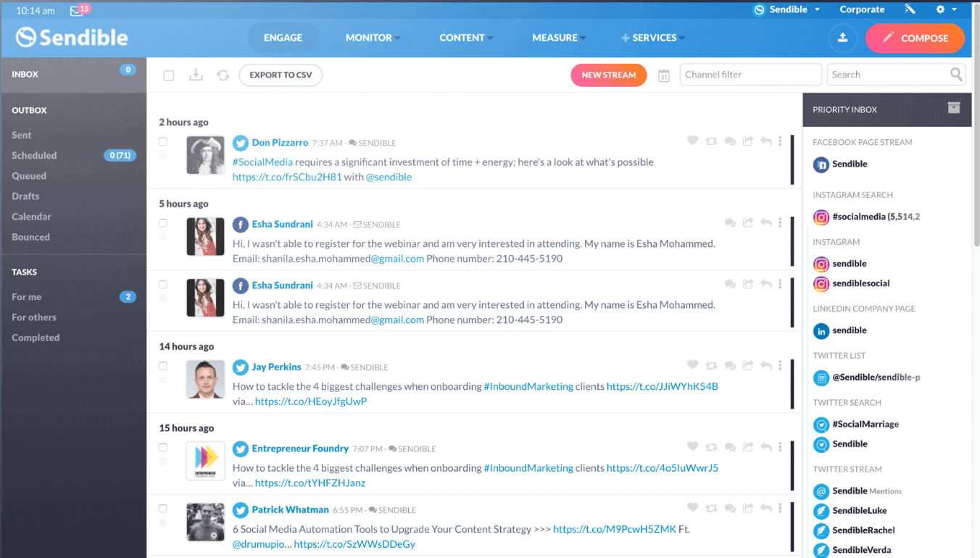
Task: Open the settings gear icon
Action: (940, 9)
